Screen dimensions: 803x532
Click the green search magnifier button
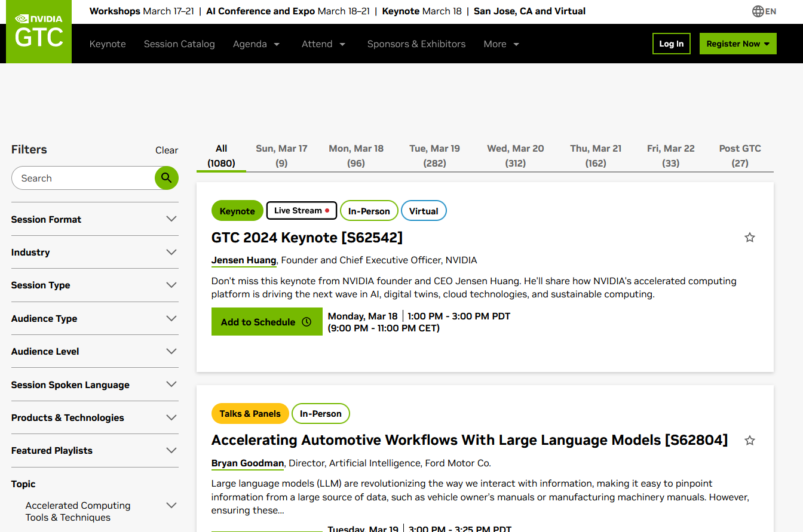click(x=167, y=178)
